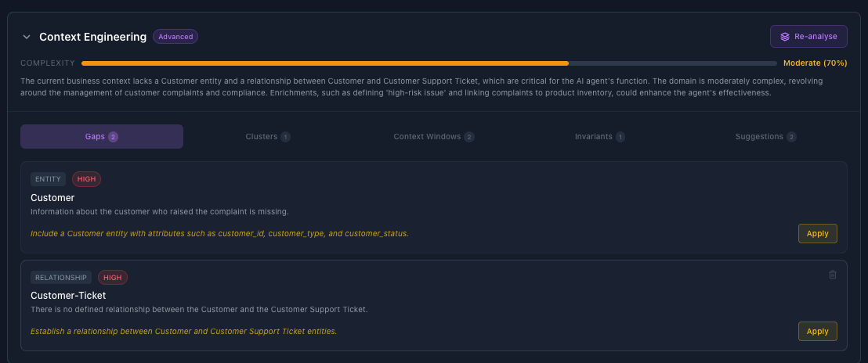
Task: Click the RELATIONSHIP tag label
Action: pyautogui.click(x=61, y=278)
